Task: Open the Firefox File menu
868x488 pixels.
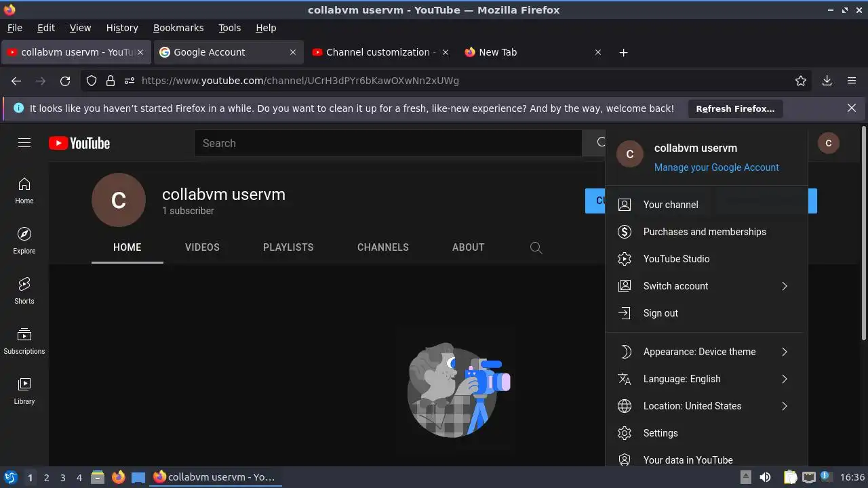Action: click(x=14, y=28)
